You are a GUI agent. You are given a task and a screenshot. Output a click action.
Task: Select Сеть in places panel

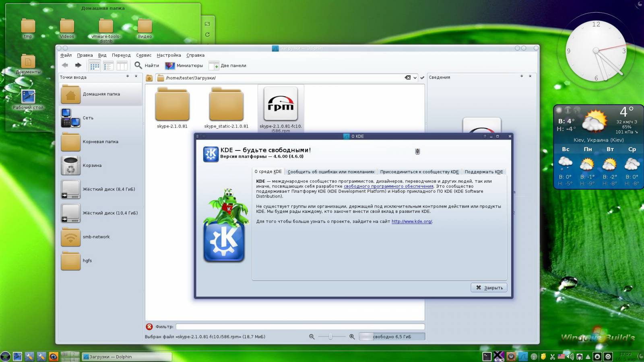(101, 118)
